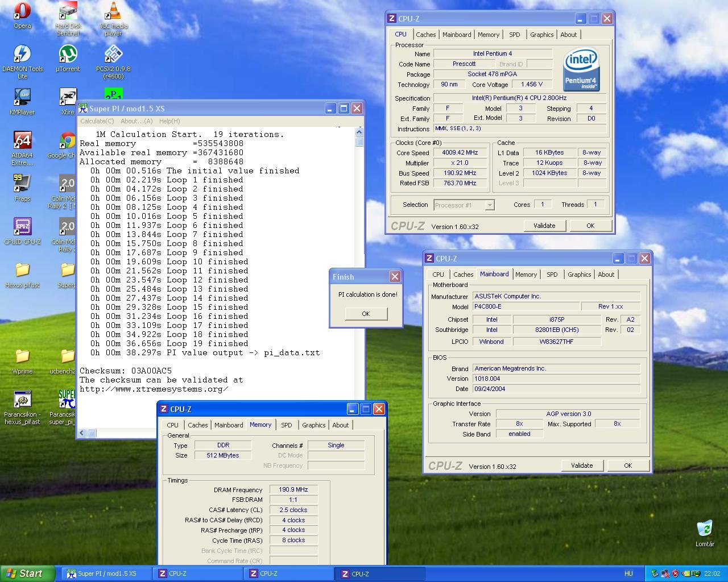
Task: Open the Opera desktop icon
Action: (22, 15)
